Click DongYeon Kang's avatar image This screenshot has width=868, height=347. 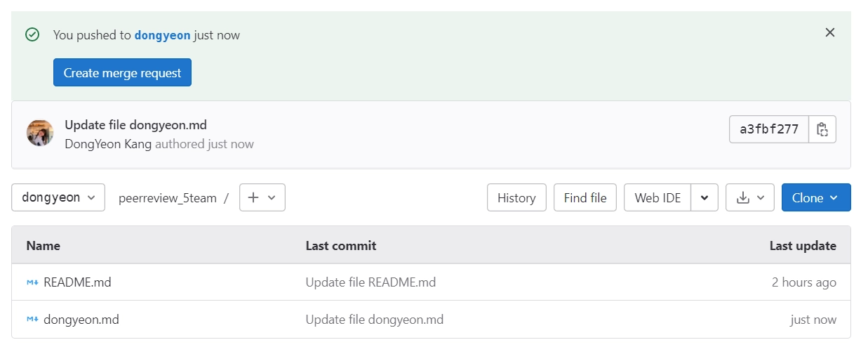click(x=40, y=133)
